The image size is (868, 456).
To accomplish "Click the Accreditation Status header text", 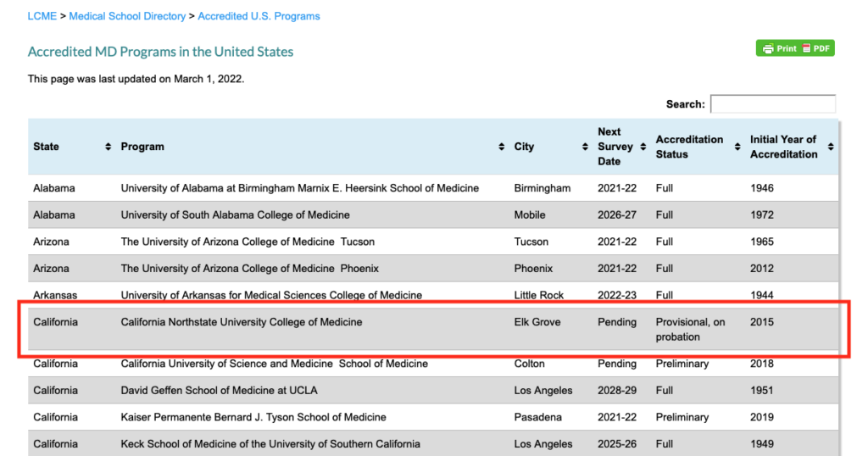I will tap(689, 147).
